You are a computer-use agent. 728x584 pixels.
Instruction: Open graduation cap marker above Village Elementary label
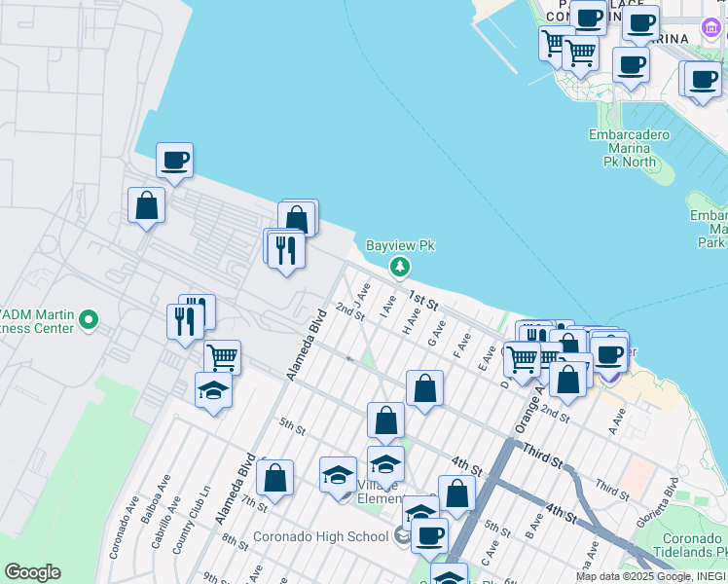(x=385, y=466)
